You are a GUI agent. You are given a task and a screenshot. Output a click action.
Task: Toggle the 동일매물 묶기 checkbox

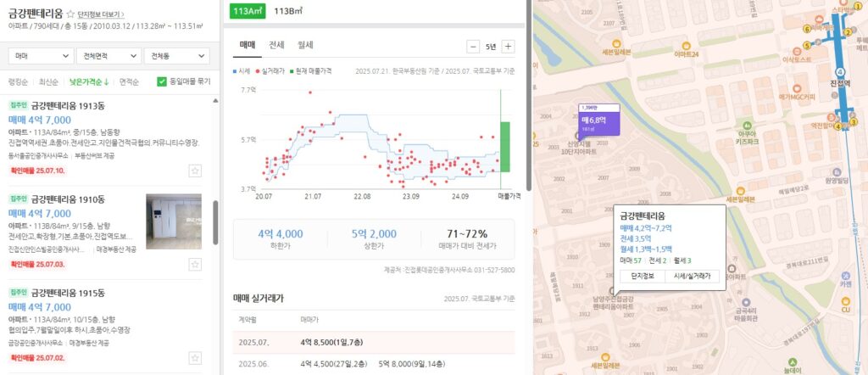162,81
